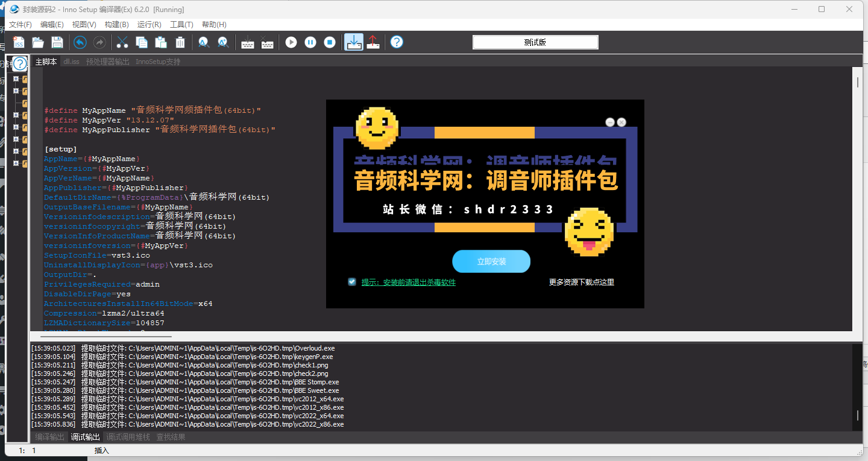Open Find with the magnifier icon
868x461 pixels.
204,42
